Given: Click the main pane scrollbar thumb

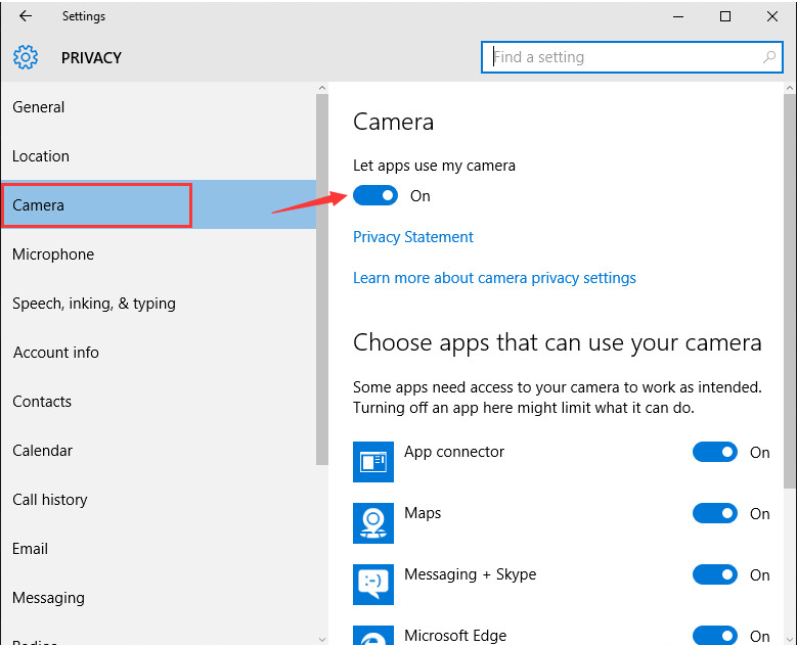Looking at the screenshot, I should click(x=790, y=291).
